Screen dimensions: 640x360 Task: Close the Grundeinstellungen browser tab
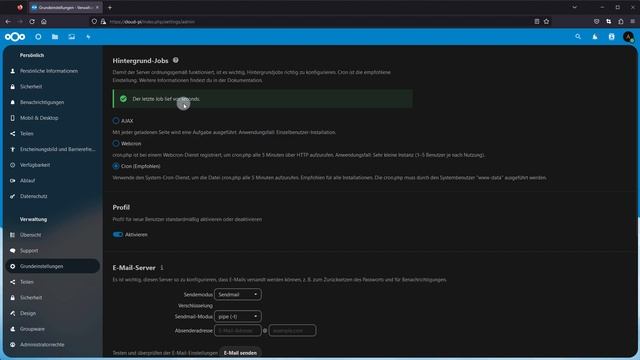coord(97,7)
